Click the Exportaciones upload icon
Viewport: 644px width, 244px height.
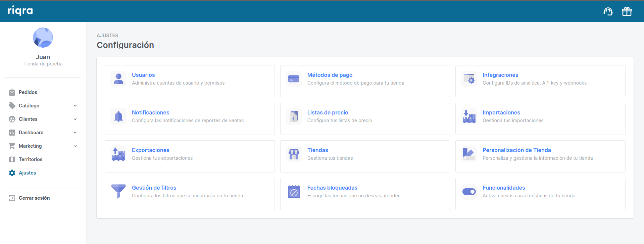click(118, 154)
